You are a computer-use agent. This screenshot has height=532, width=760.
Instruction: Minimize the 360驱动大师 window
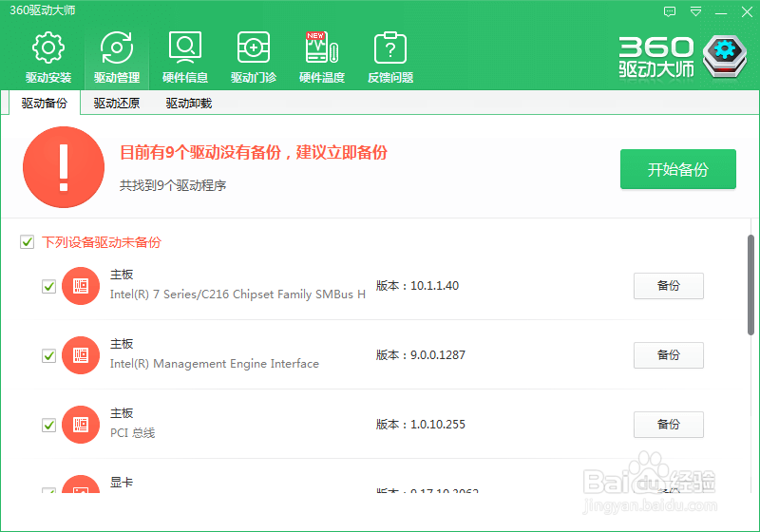click(x=721, y=12)
